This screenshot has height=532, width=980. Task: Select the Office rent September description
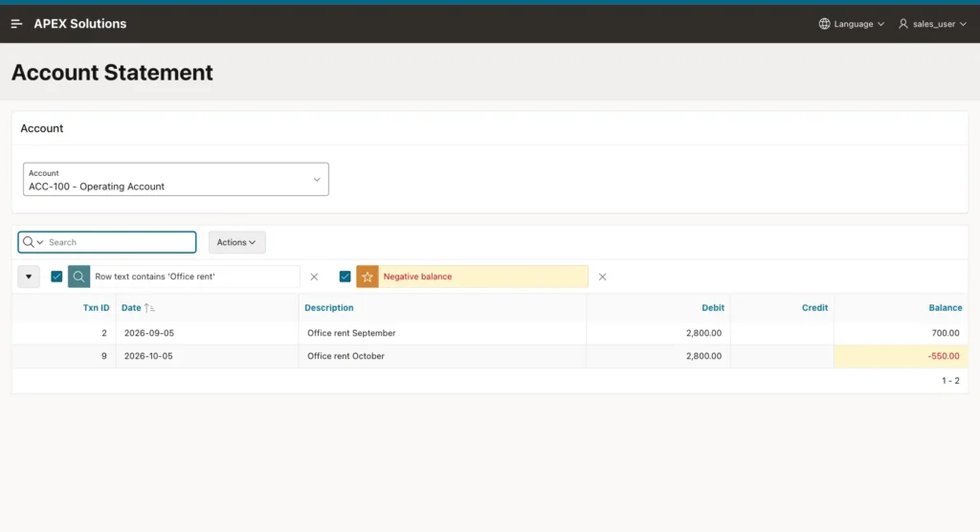pyautogui.click(x=351, y=333)
